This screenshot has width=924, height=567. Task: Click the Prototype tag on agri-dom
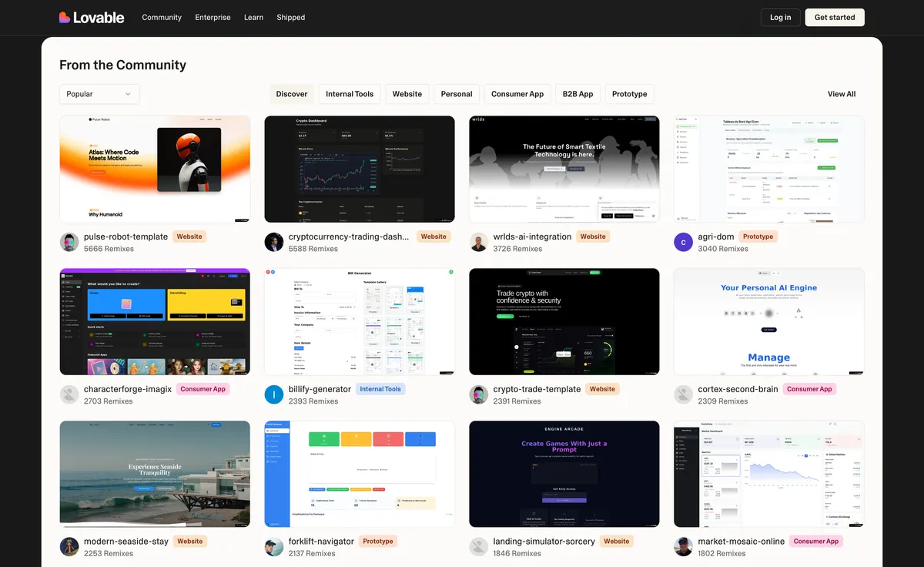758,237
